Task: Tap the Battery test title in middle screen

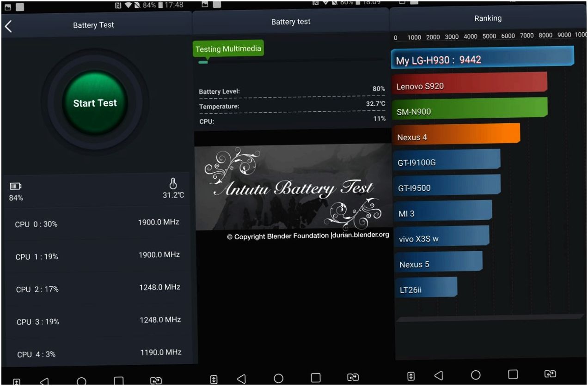Action: coord(291,22)
